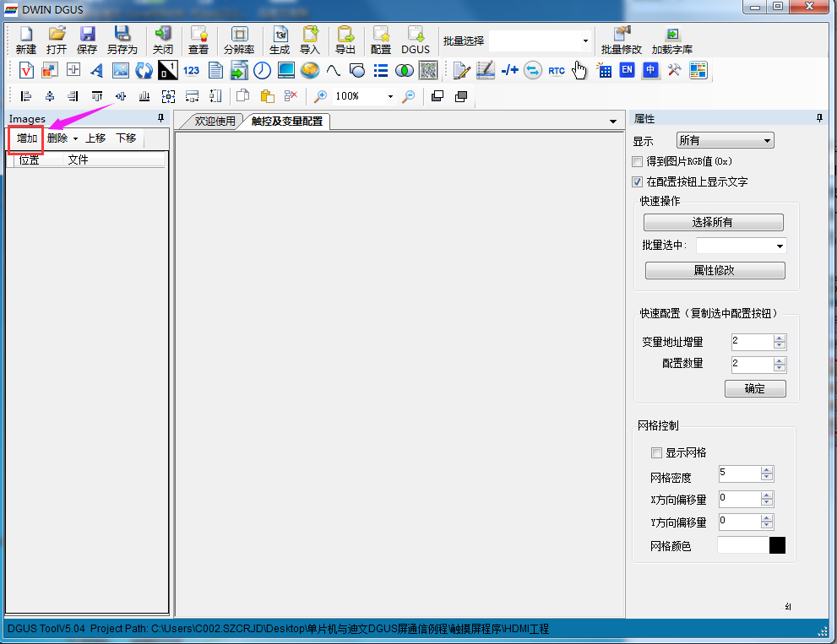This screenshot has height=644, width=837.
Task: Select the hand-pointer touch tool icon
Action: point(579,70)
